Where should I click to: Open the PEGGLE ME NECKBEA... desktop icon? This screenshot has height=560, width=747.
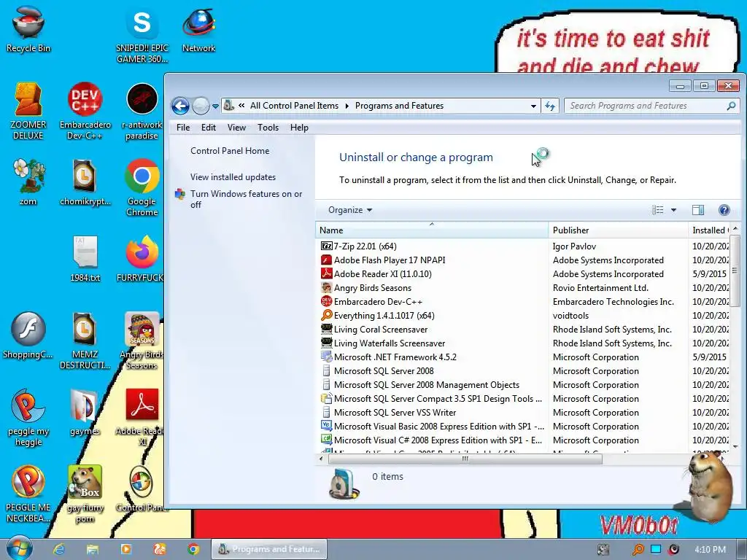click(x=28, y=494)
